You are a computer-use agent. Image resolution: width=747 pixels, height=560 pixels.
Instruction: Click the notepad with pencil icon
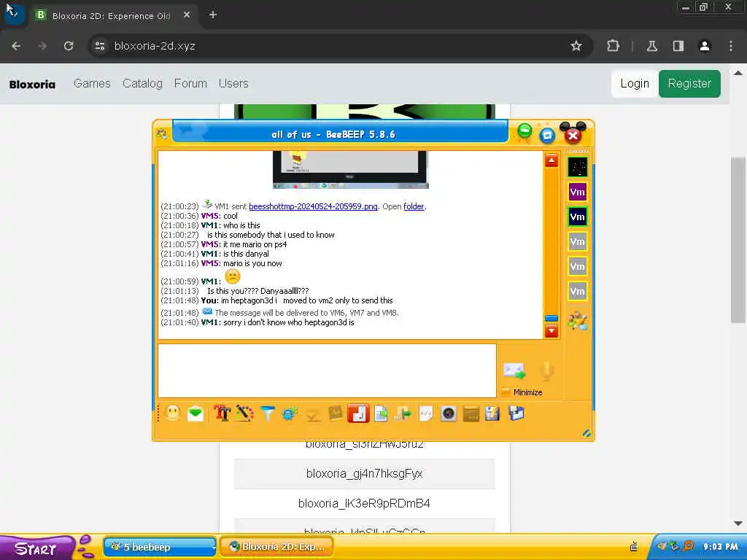coord(492,413)
